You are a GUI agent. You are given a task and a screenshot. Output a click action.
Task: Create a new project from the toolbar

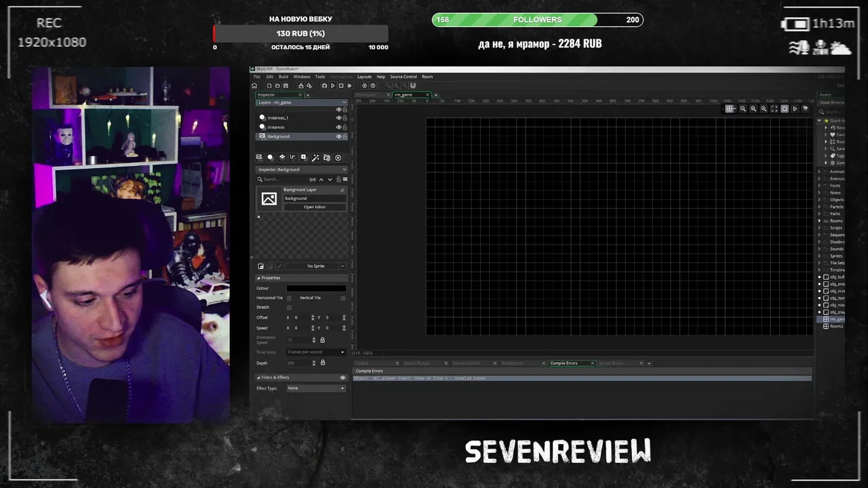[x=269, y=86]
